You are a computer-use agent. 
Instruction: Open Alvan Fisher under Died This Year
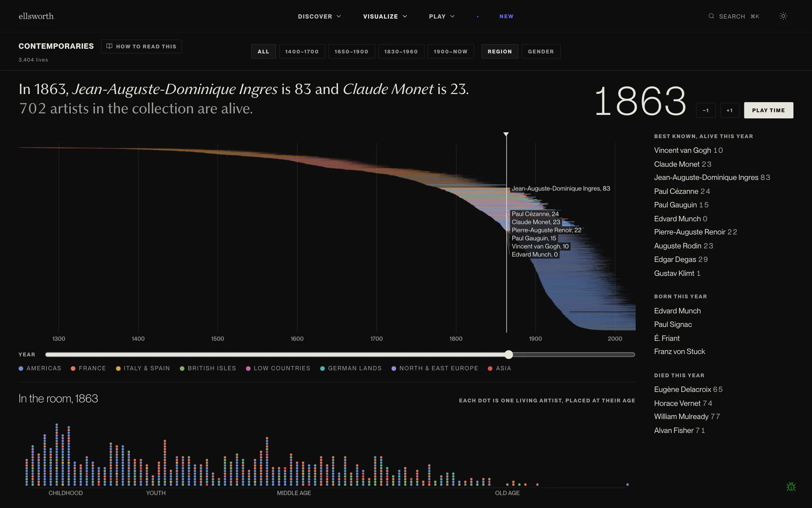[679, 430]
